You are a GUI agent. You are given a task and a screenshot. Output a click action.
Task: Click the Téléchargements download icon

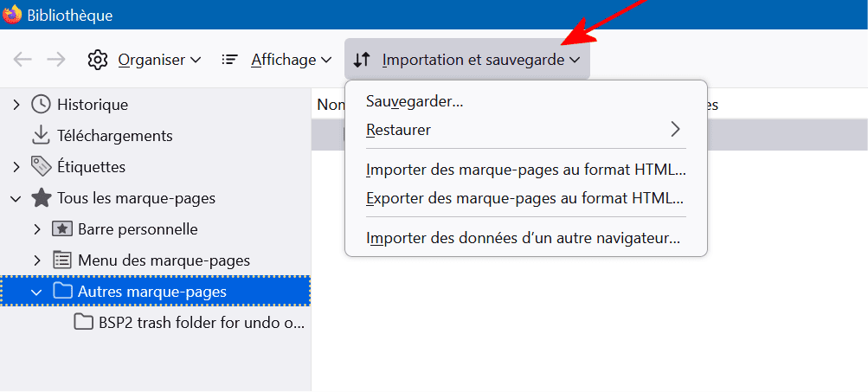(41, 136)
